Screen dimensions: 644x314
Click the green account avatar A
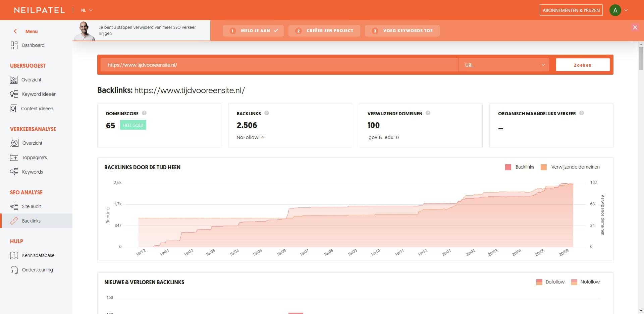[x=615, y=10]
